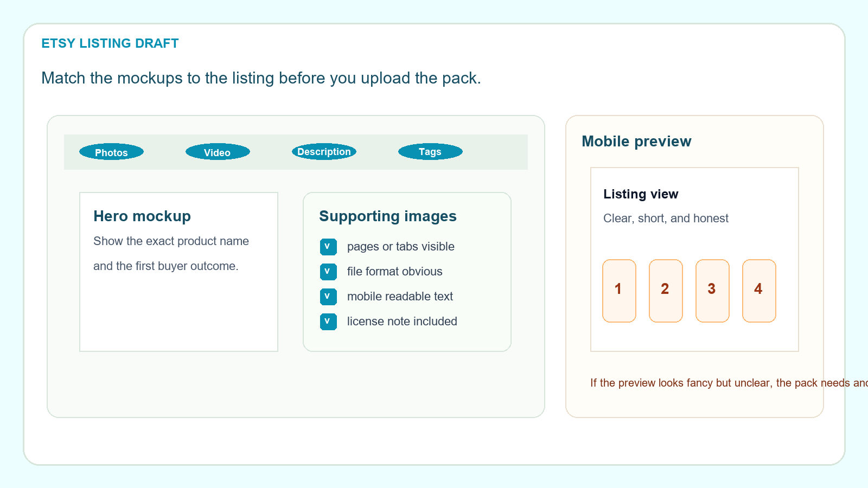Click the 'file format obvious' label
The width and height of the screenshot is (868, 488).
395,272
